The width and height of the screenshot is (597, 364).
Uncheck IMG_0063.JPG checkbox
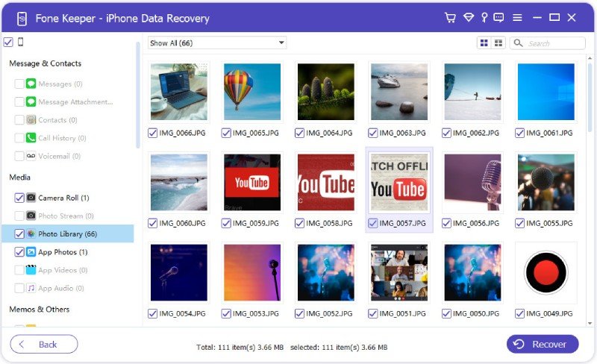click(x=372, y=133)
